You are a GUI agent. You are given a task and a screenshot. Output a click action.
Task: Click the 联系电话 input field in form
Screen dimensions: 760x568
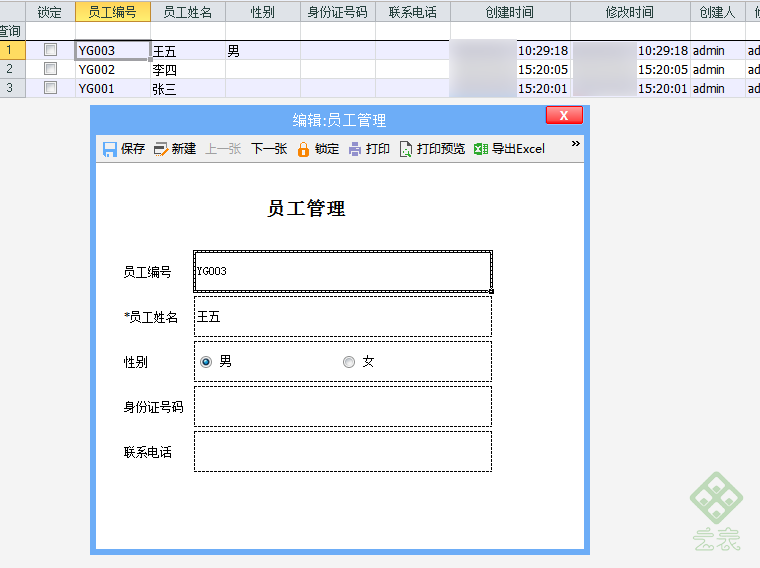[343, 452]
